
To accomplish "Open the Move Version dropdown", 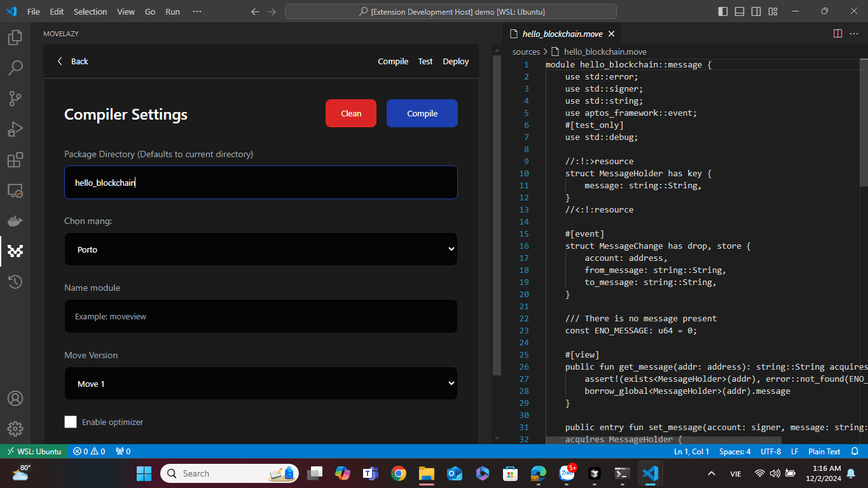I will pos(261,384).
